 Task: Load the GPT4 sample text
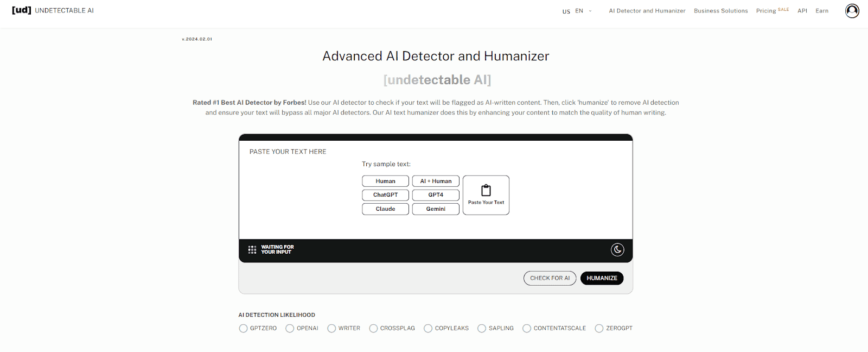pyautogui.click(x=436, y=195)
